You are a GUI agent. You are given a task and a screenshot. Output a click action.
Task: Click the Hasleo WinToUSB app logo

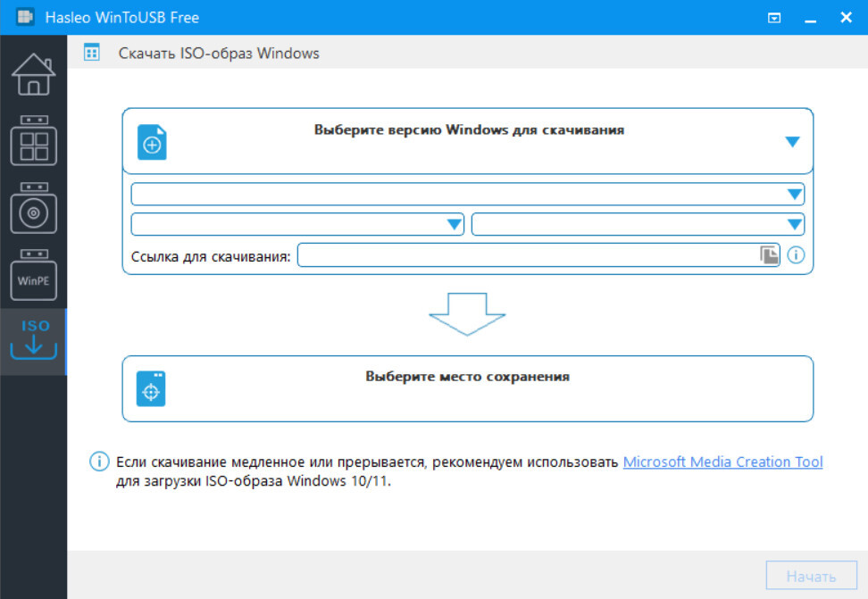pos(25,17)
